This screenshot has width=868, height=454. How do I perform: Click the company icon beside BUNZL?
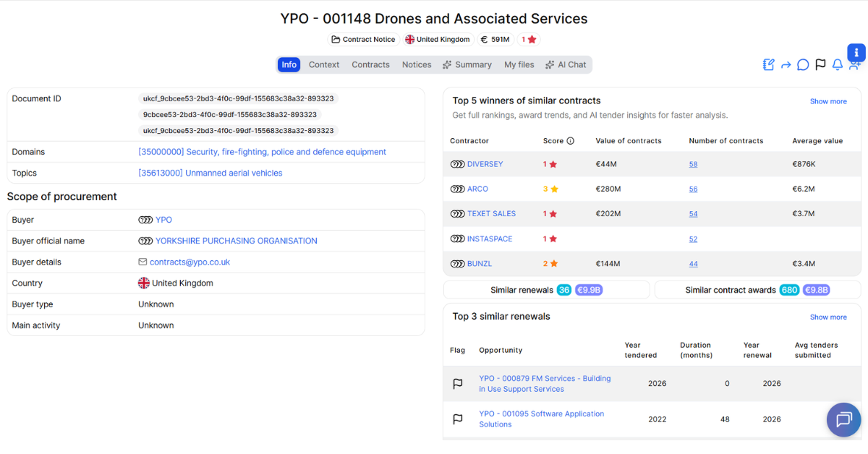(x=457, y=264)
